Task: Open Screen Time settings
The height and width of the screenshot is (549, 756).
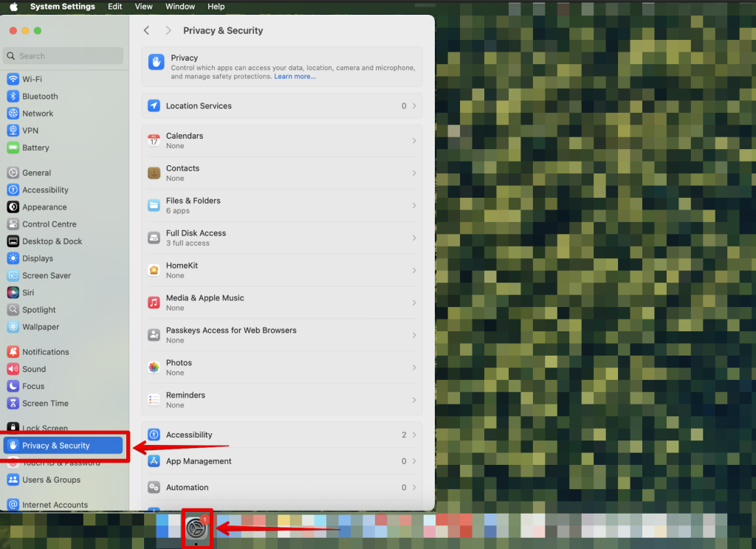Action: click(x=63, y=403)
